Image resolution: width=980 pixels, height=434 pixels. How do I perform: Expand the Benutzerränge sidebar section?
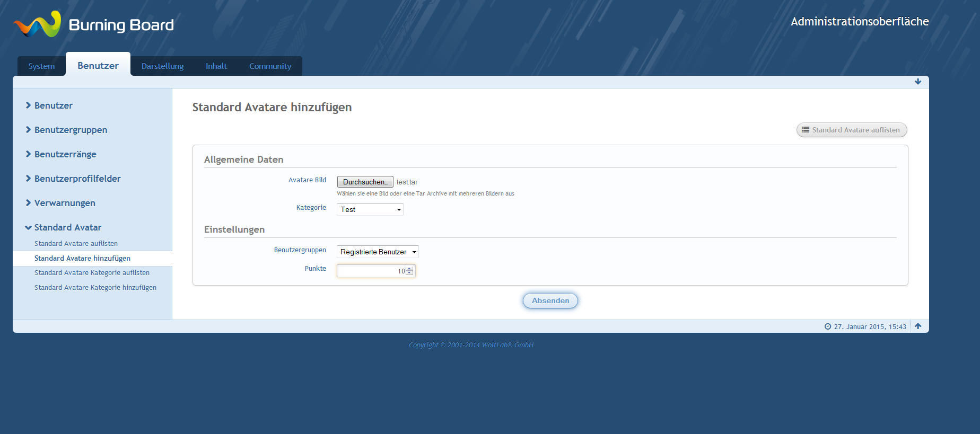[x=65, y=154]
